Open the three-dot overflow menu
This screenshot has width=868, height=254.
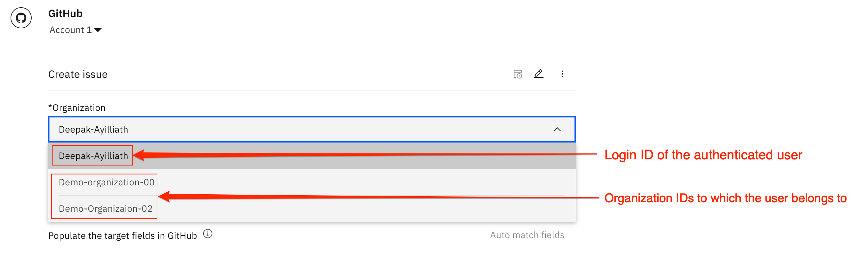[562, 74]
